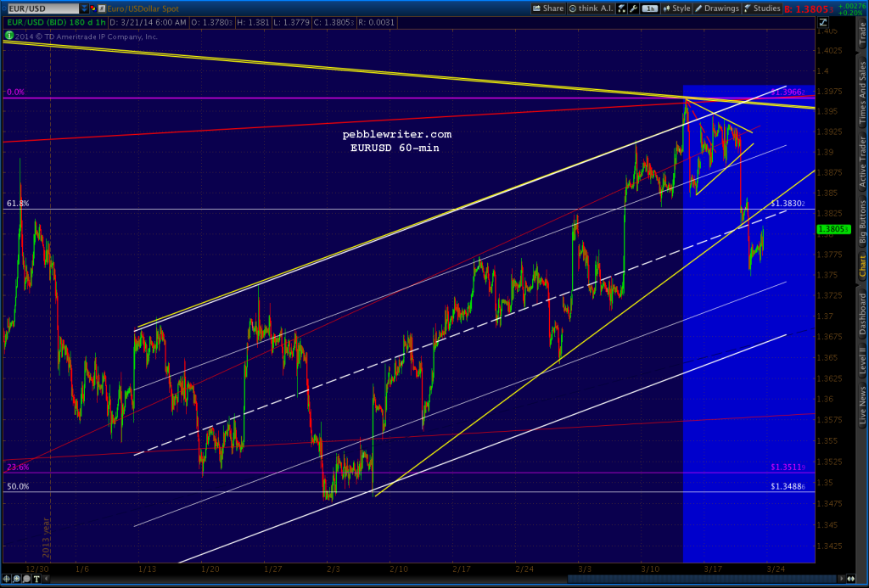Viewport: 869px width, 588px height.
Task: Open the 1h timeframe selector
Action: pos(648,8)
